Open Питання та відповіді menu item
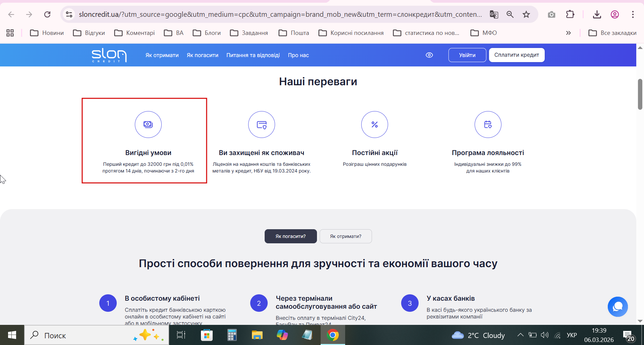Screen dimensions: 644x345 [x=253, y=55]
